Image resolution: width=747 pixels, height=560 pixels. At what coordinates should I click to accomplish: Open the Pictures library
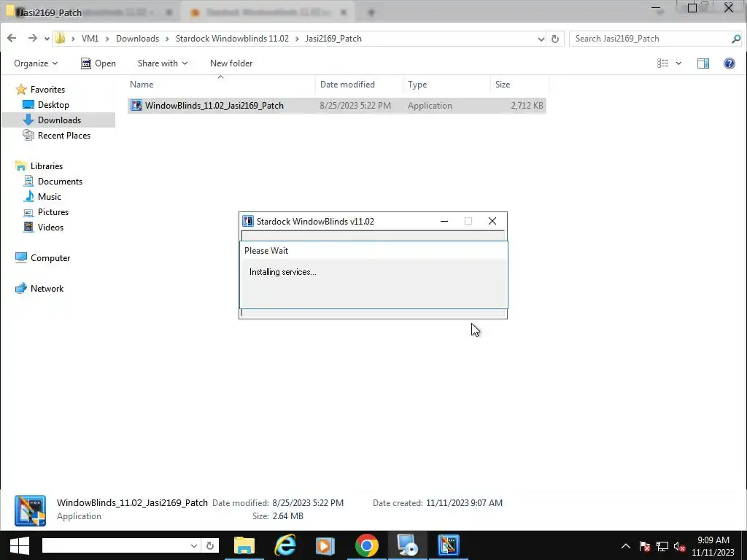46,212
